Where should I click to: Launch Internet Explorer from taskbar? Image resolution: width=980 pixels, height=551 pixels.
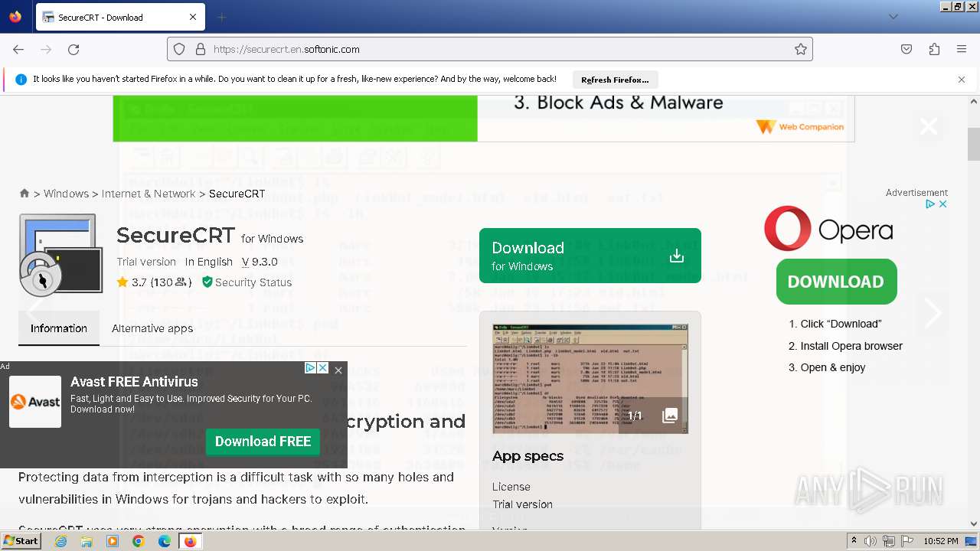pyautogui.click(x=61, y=541)
